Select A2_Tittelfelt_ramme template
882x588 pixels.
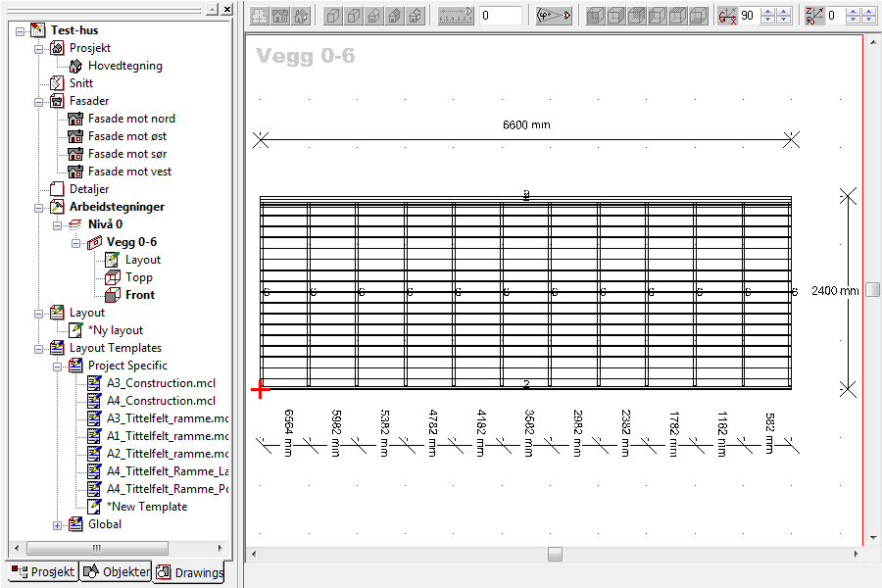tap(167, 454)
